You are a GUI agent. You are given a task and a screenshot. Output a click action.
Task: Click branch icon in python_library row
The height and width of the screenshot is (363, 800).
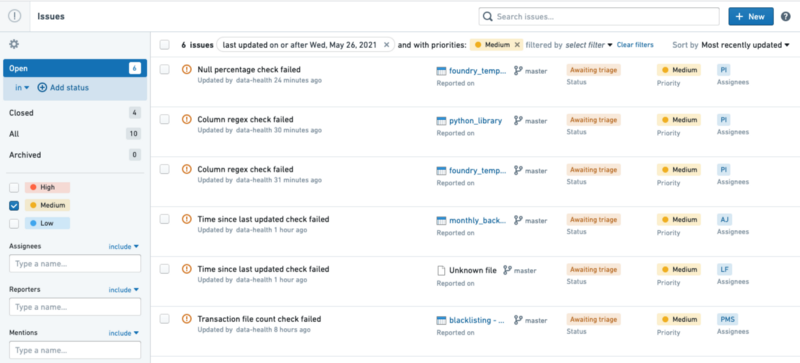[518, 120]
